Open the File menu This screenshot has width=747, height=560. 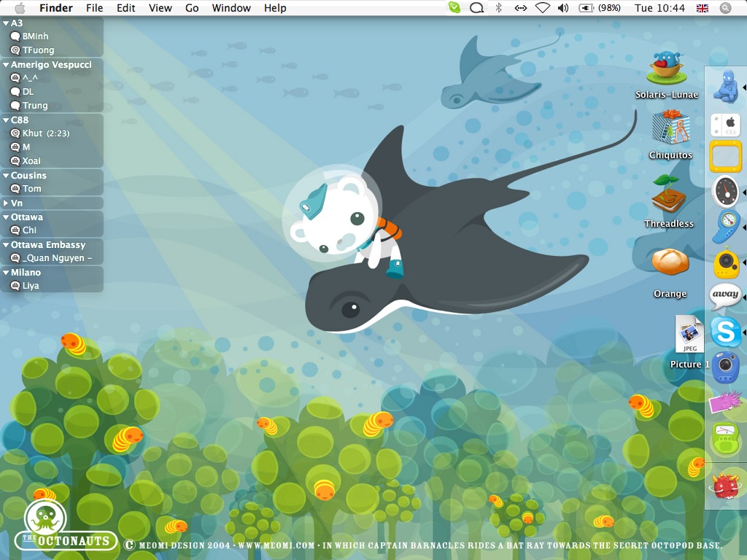[94, 7]
